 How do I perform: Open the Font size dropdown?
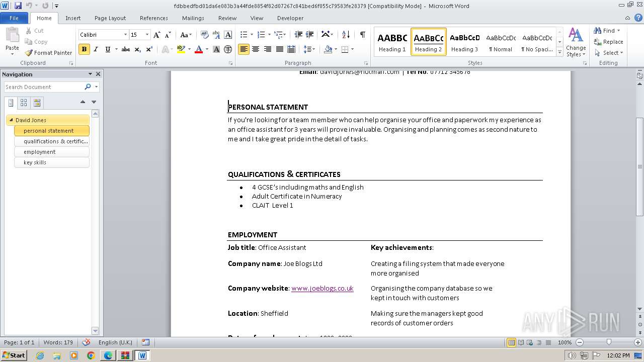coord(147,35)
